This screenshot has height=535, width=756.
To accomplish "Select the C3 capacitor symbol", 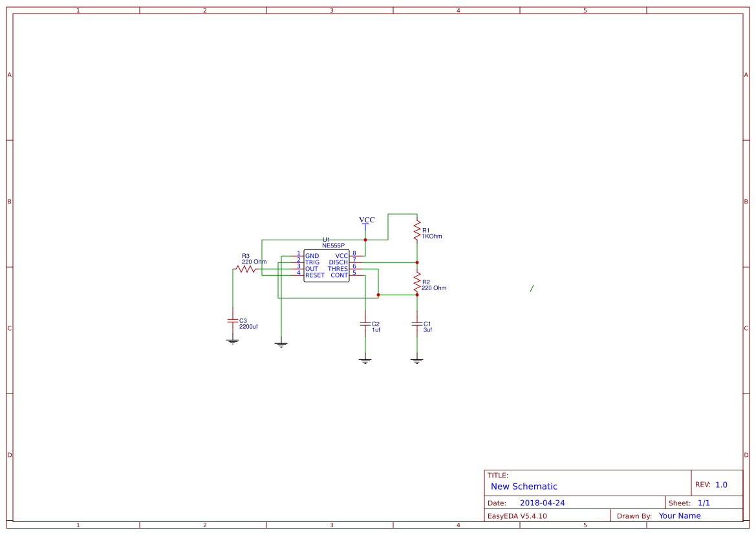I will (x=233, y=320).
